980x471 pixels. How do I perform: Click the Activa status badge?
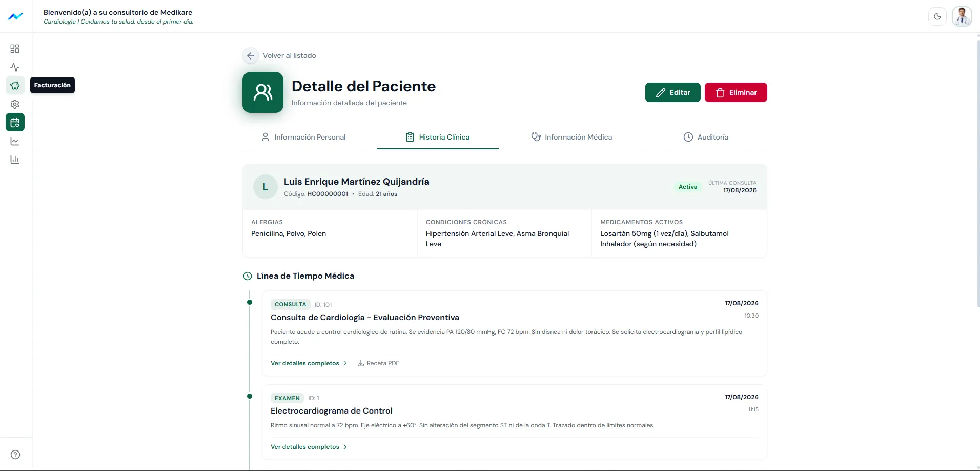688,187
